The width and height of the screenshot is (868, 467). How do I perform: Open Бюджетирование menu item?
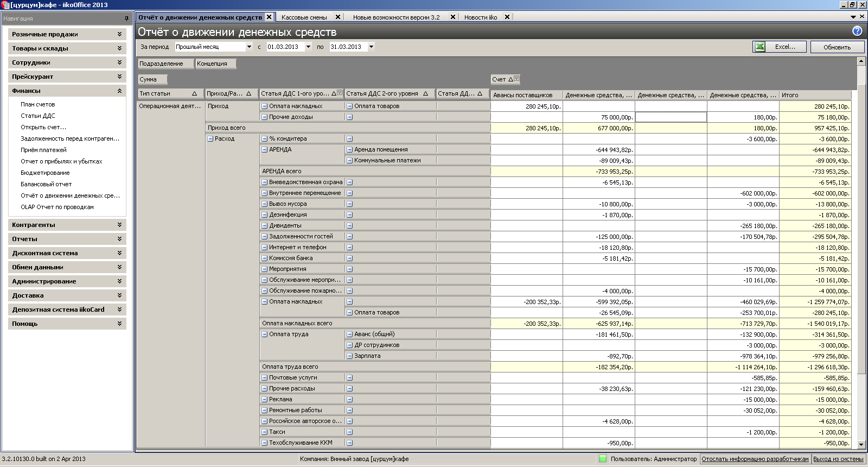click(45, 173)
